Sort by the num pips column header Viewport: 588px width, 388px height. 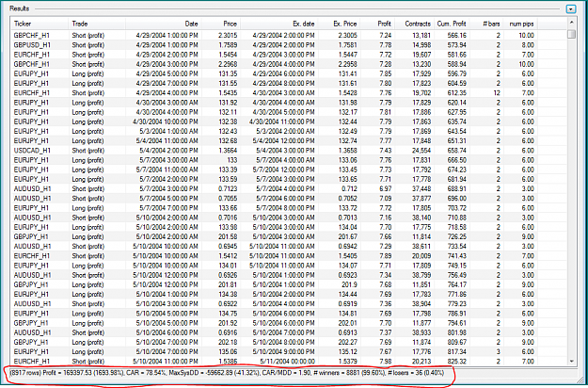tap(521, 24)
